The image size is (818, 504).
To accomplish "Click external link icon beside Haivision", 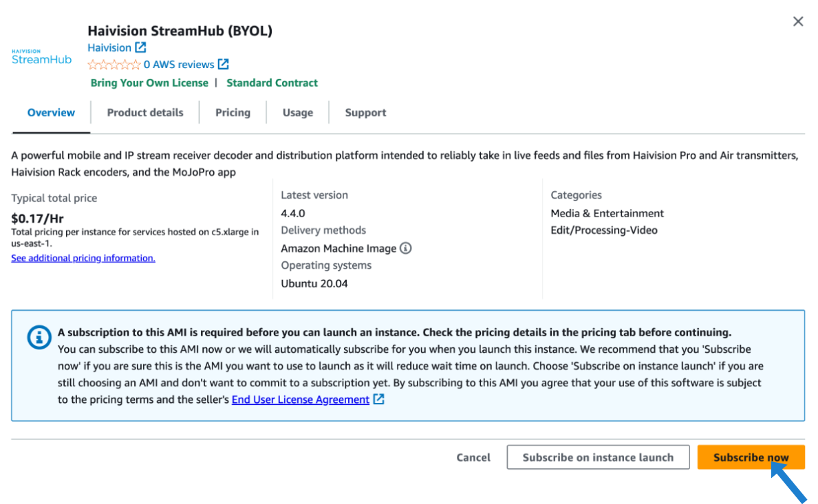I will (140, 47).
